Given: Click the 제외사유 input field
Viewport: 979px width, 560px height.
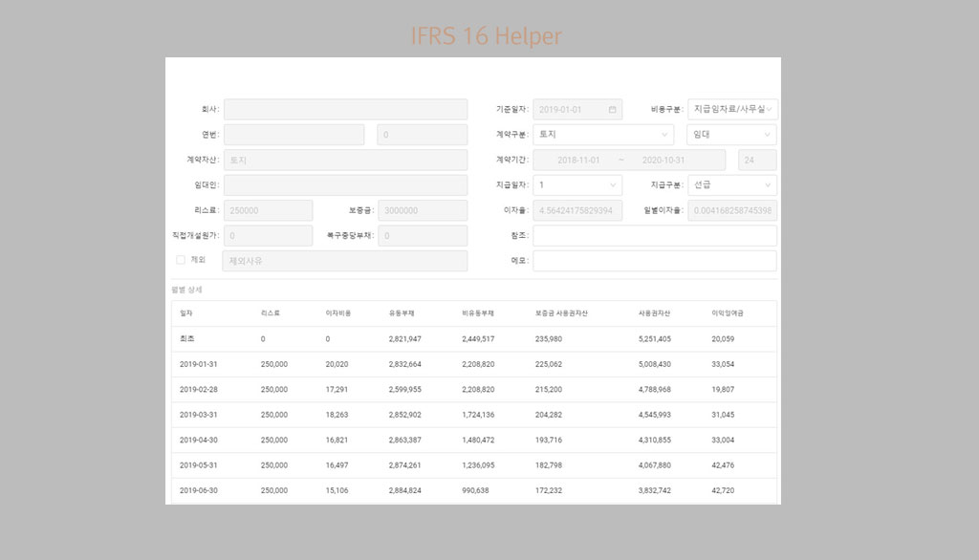Looking at the screenshot, I should coord(345,261).
